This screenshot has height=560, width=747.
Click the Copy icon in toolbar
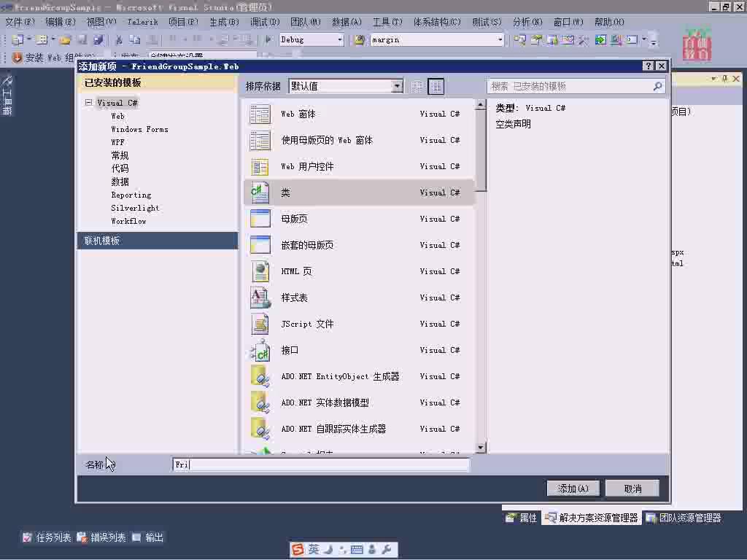point(135,40)
